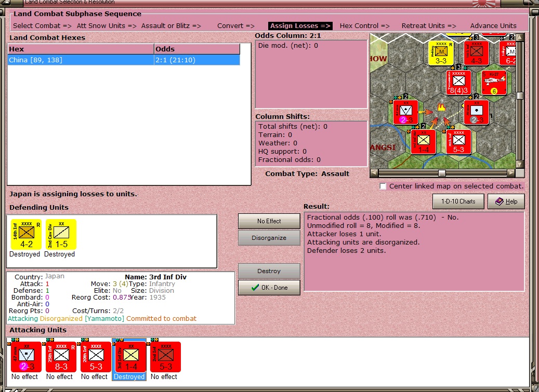
Task: Click the yellow Peking 3-3 unit on map
Action: pos(441,53)
